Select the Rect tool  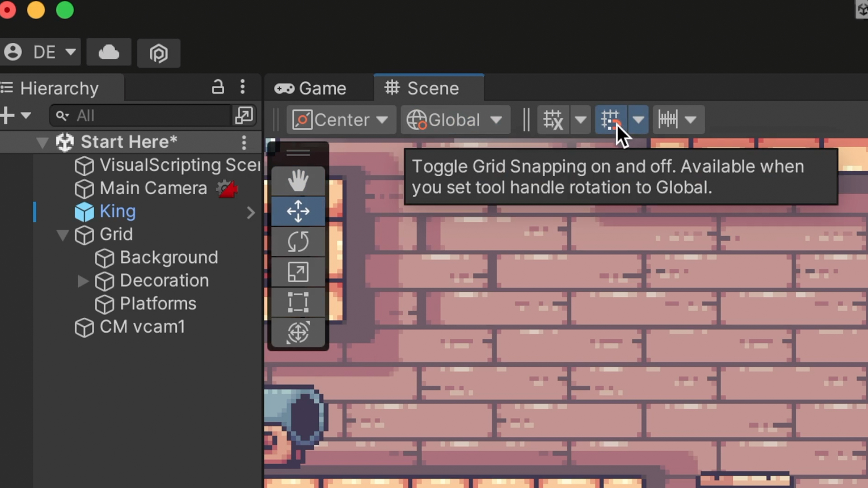[298, 302]
